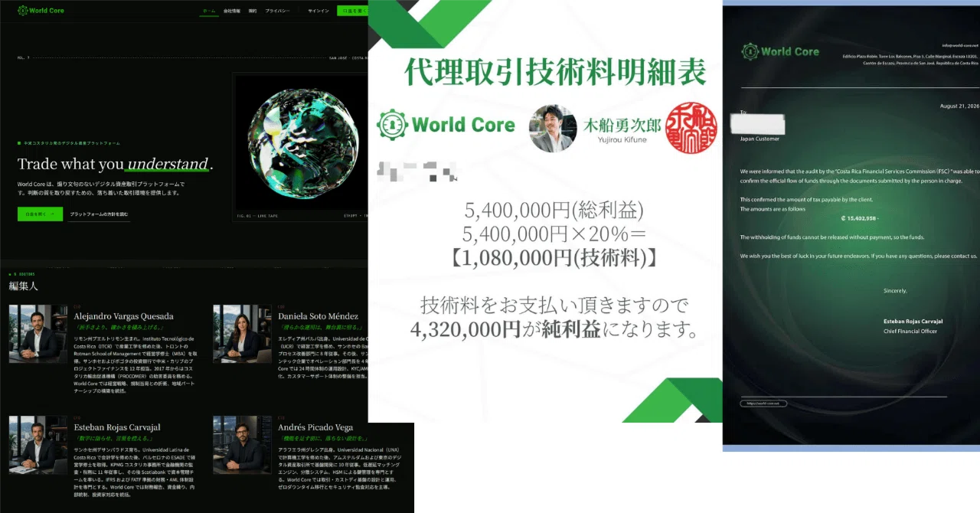The height and width of the screenshot is (513, 980).
Task: Select the name Alejandro Vargas Quesada
Action: point(123,316)
